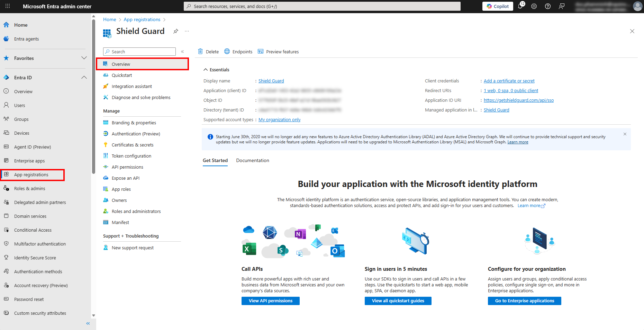Open the feedback icon in header

(562, 6)
